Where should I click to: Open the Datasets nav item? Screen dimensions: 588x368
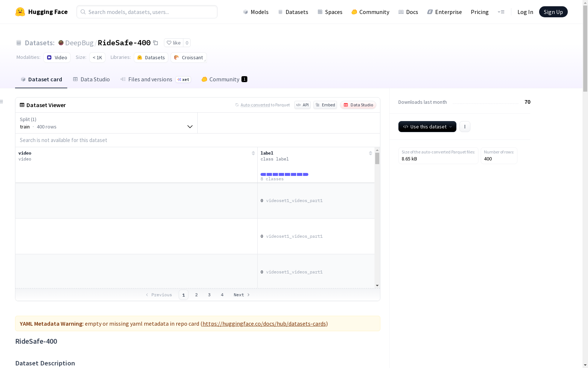293,12
